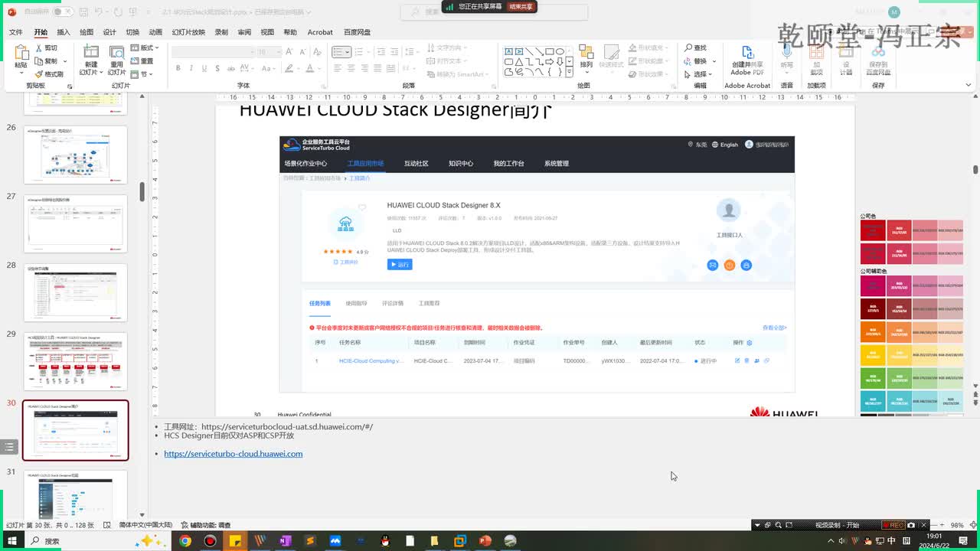Switch to the Acrobat tab
The height and width of the screenshot is (551, 980).
[320, 32]
